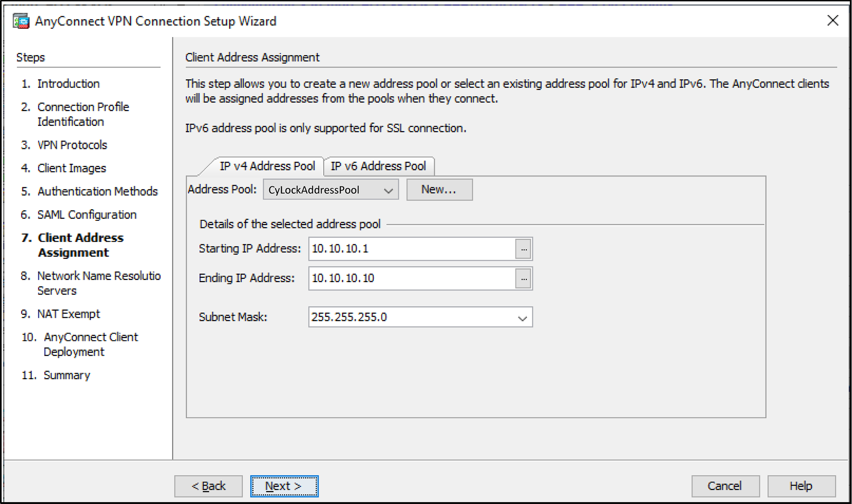Click the Starting IP Address label

click(x=250, y=248)
